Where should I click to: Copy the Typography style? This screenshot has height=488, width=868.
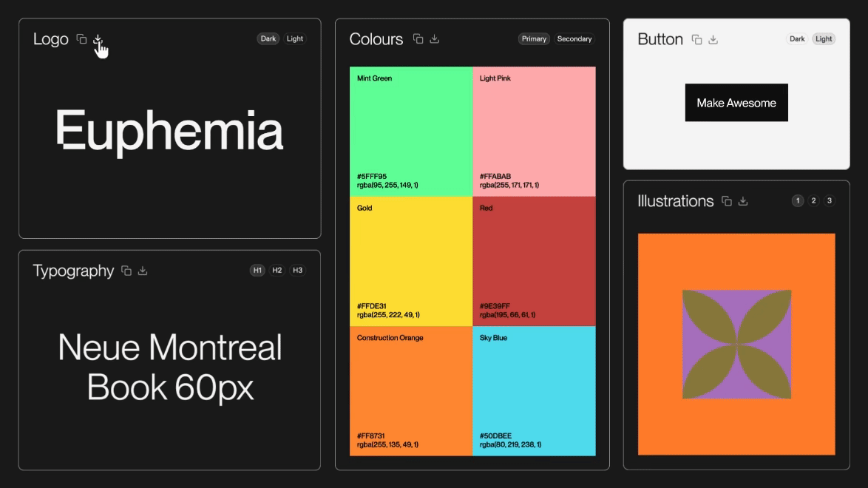coord(126,271)
